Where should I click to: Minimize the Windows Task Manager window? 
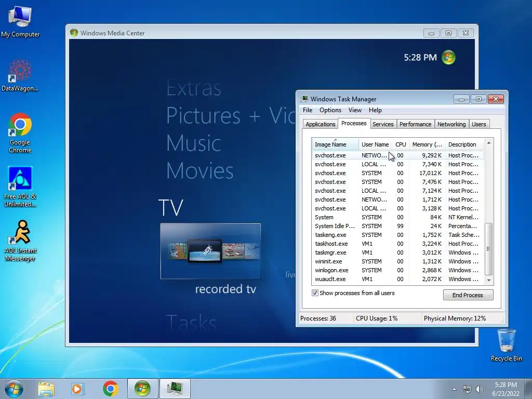pos(461,99)
